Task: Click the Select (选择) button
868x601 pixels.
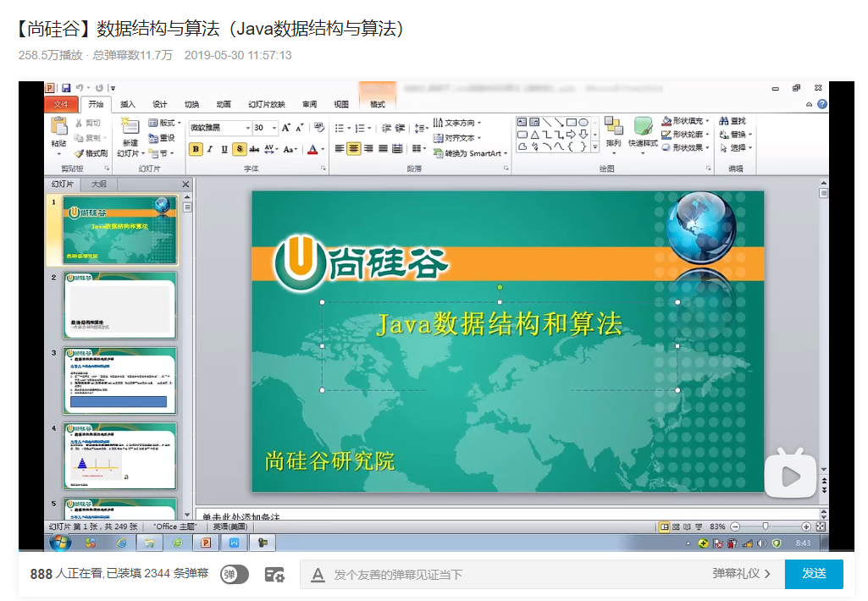Action: coord(736,147)
